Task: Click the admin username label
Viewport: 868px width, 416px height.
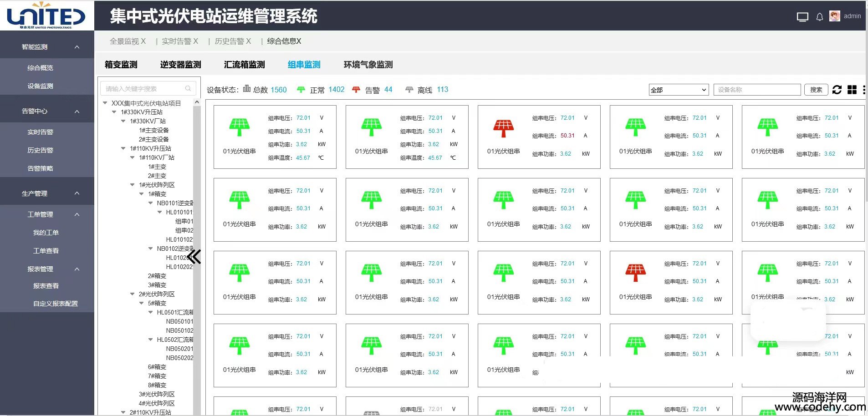Action: 852,16
